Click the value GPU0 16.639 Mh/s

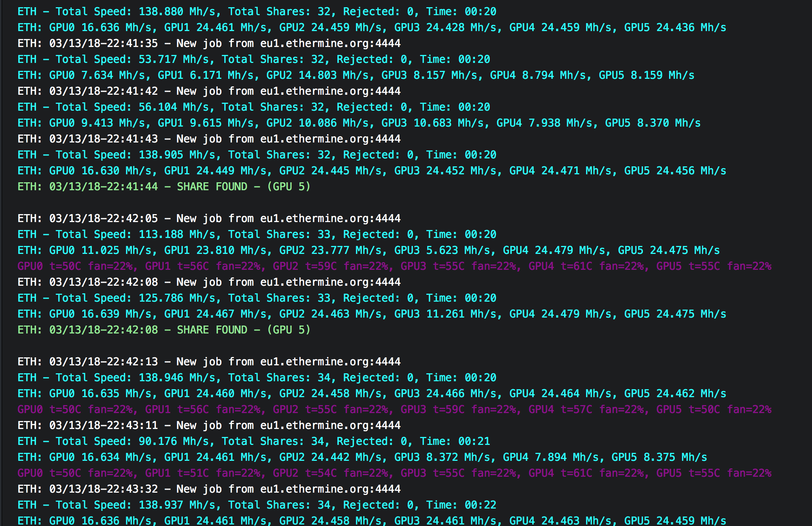tap(100, 314)
